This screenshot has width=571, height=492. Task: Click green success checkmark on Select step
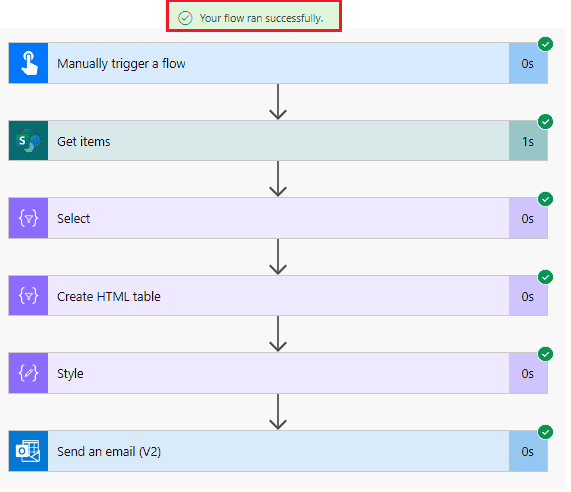[545, 199]
